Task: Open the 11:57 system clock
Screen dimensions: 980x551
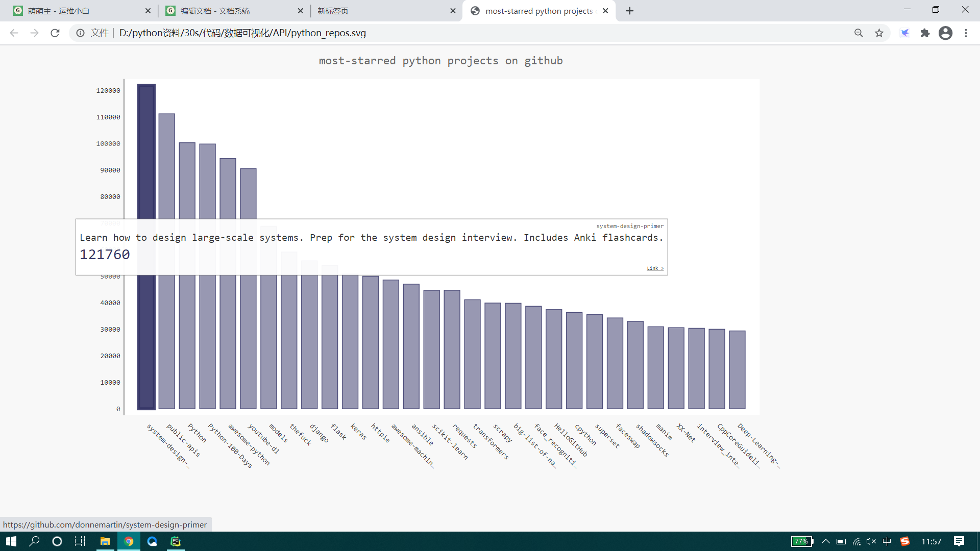Action: (932, 541)
